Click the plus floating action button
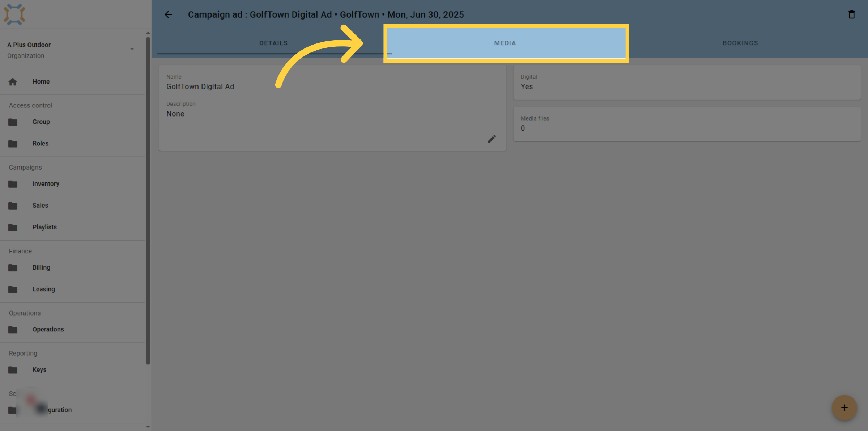Viewport: 868px width, 431px height. pyautogui.click(x=844, y=407)
